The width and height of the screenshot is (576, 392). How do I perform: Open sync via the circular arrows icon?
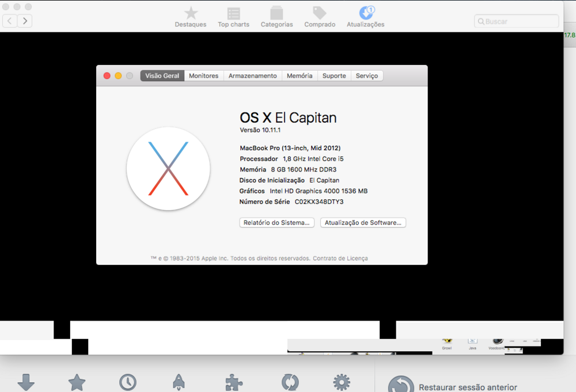[289, 383]
